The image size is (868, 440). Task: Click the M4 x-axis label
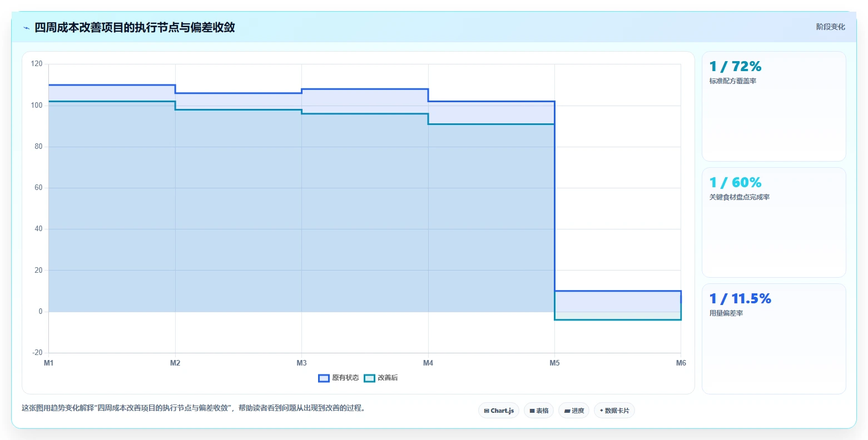pos(428,363)
